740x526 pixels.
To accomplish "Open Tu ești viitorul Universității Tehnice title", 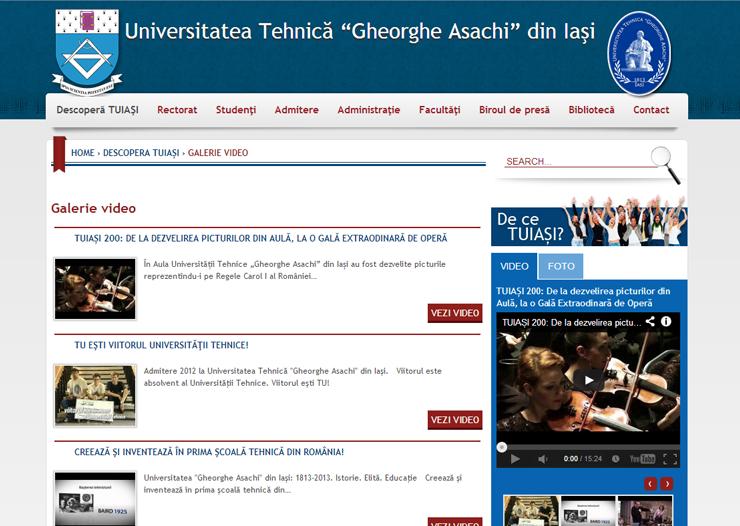I will pyautogui.click(x=161, y=345).
